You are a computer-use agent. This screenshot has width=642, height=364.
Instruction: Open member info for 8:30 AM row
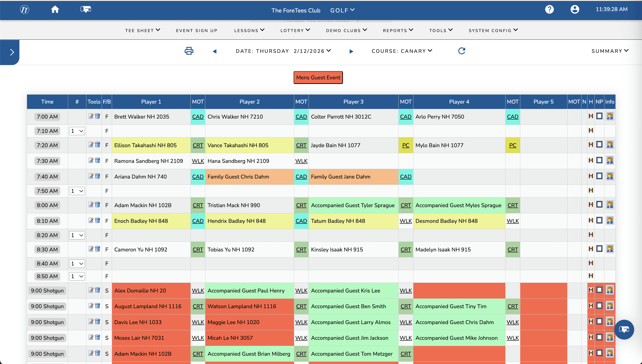[610, 249]
